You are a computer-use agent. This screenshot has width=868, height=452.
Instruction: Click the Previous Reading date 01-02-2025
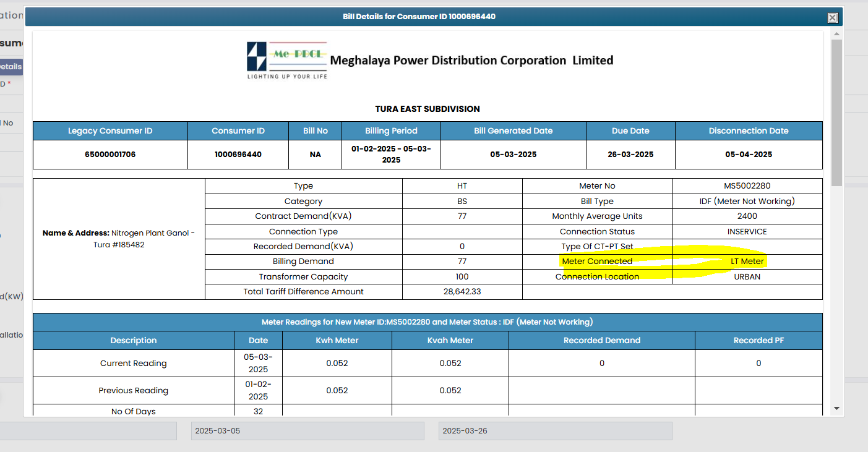[x=259, y=390]
